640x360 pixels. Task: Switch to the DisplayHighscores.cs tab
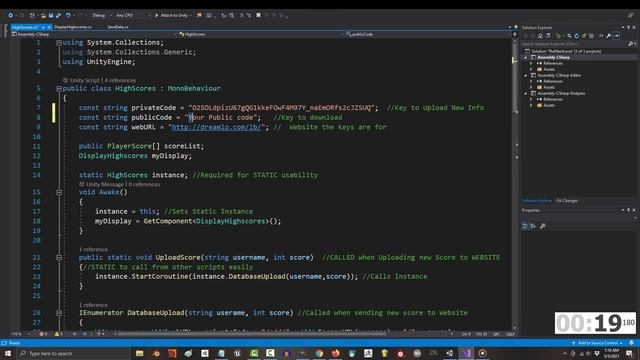[73, 27]
